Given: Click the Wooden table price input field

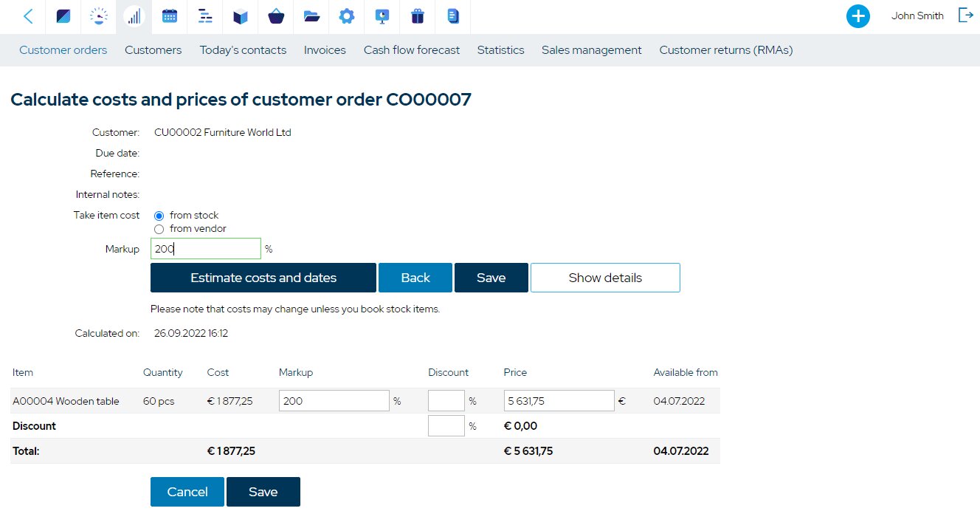Looking at the screenshot, I should (559, 401).
